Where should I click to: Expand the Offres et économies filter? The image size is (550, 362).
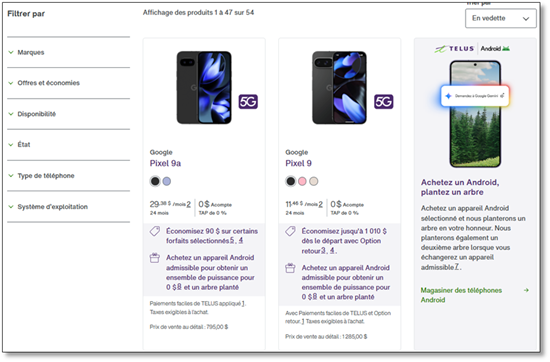click(68, 83)
